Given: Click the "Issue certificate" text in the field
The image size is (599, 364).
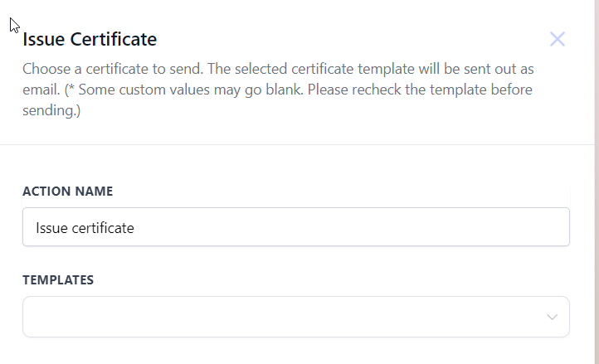Looking at the screenshot, I should coord(85,227).
